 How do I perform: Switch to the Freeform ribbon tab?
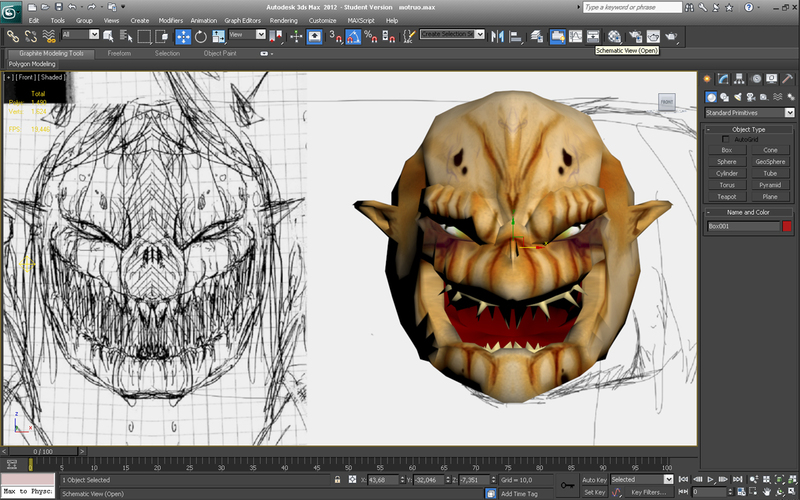[119, 53]
